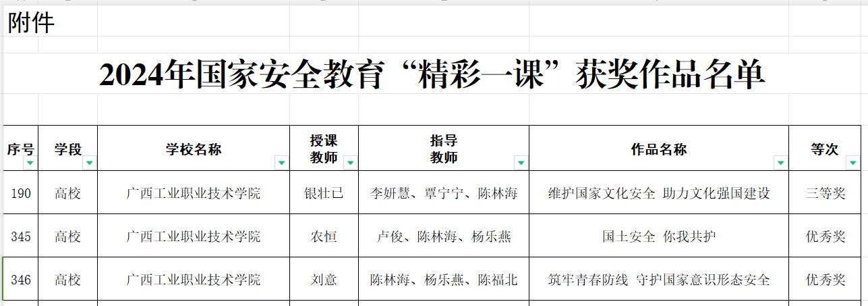Open the 指导教师 column filter dropdown
The width and height of the screenshot is (868, 306).
click(x=521, y=163)
